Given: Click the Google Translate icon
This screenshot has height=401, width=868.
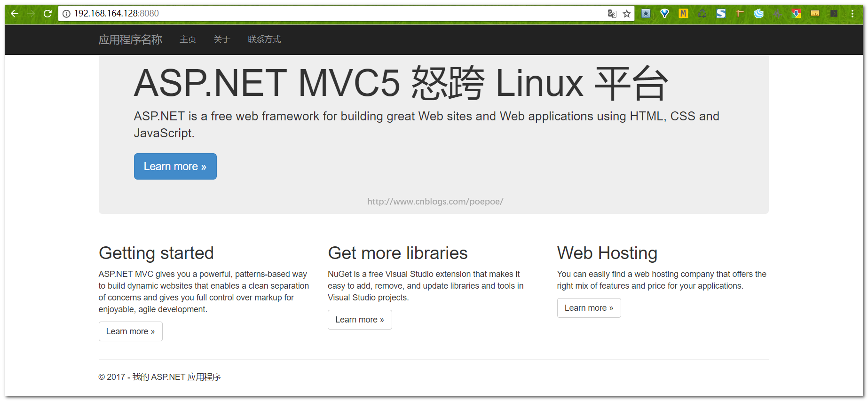Looking at the screenshot, I should coord(612,14).
